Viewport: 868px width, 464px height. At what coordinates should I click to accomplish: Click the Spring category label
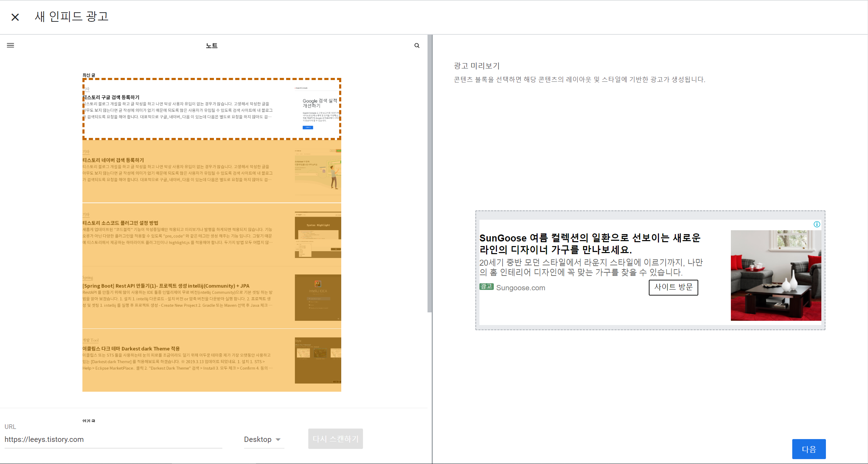point(88,277)
